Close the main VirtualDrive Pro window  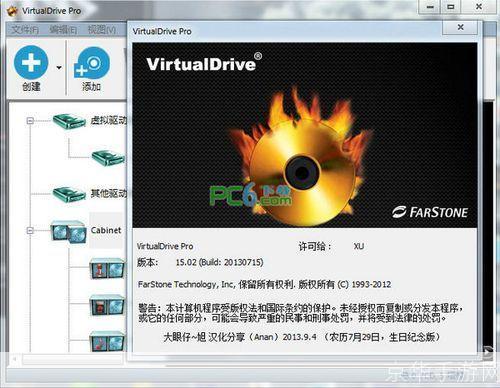tap(478, 7)
